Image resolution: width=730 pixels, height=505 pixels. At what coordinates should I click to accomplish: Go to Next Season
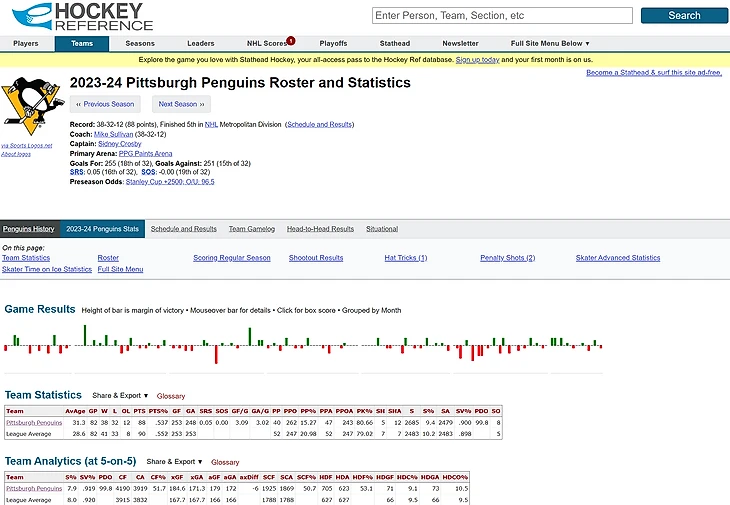coord(181,104)
